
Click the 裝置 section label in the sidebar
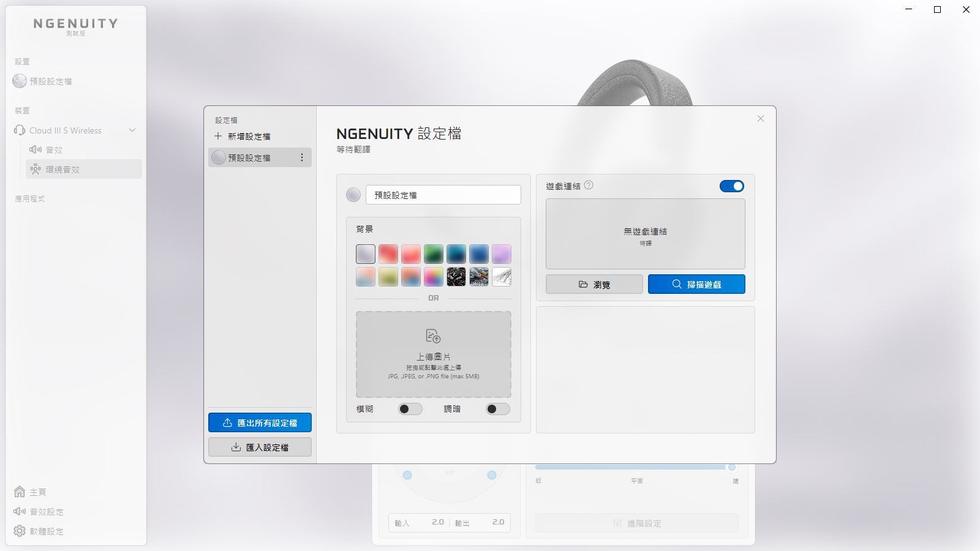(22, 111)
